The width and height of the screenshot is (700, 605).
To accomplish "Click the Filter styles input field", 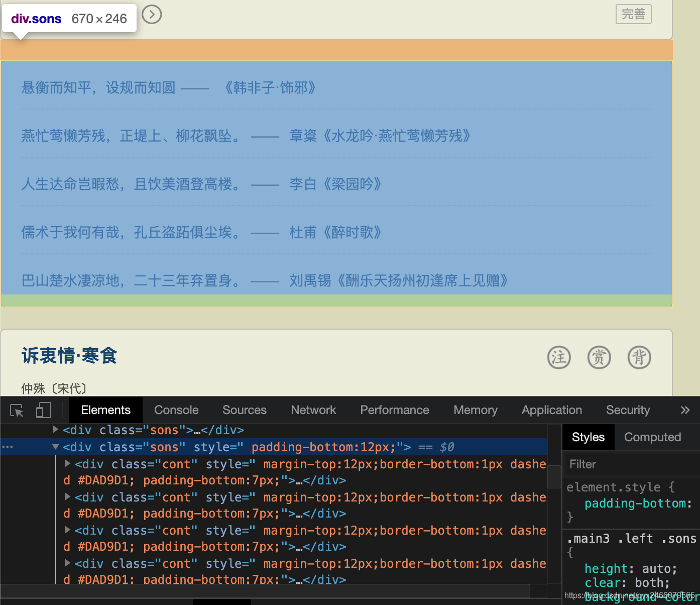I will pyautogui.click(x=633, y=464).
